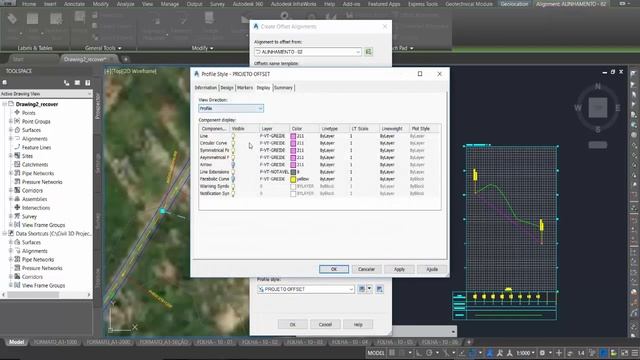Collapse the Data Shortcuts tree node
640x360 pixels.
[x=4, y=233]
